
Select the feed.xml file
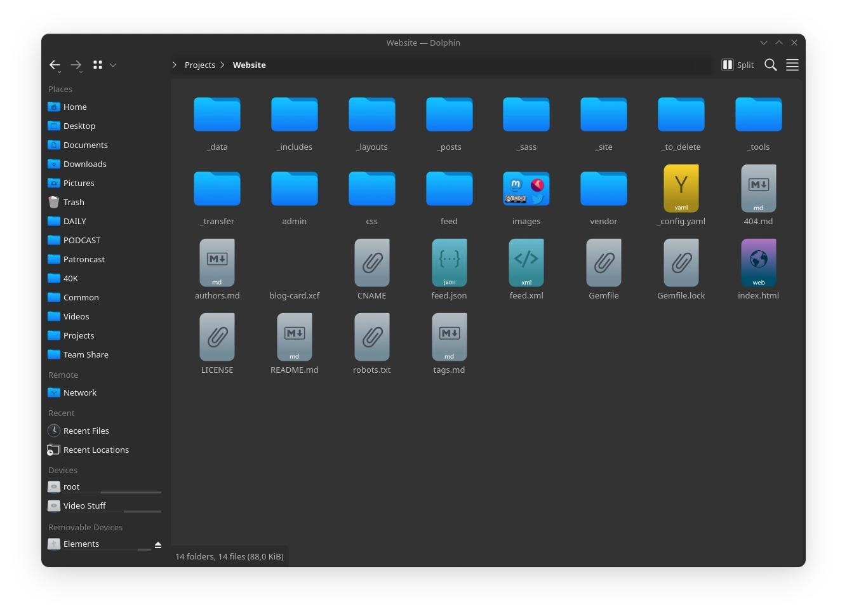point(526,271)
